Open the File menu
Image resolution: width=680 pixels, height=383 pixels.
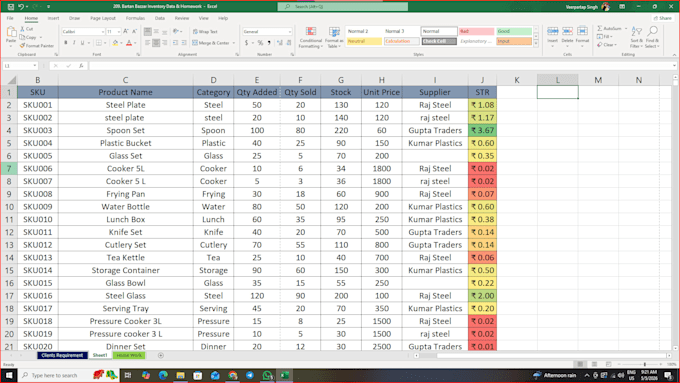[x=10, y=18]
